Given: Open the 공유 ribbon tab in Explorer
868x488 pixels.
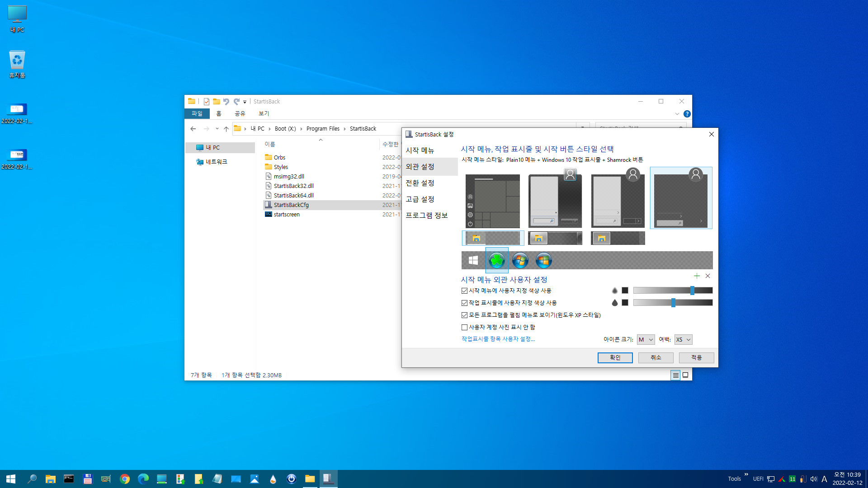Looking at the screenshot, I should tap(240, 113).
